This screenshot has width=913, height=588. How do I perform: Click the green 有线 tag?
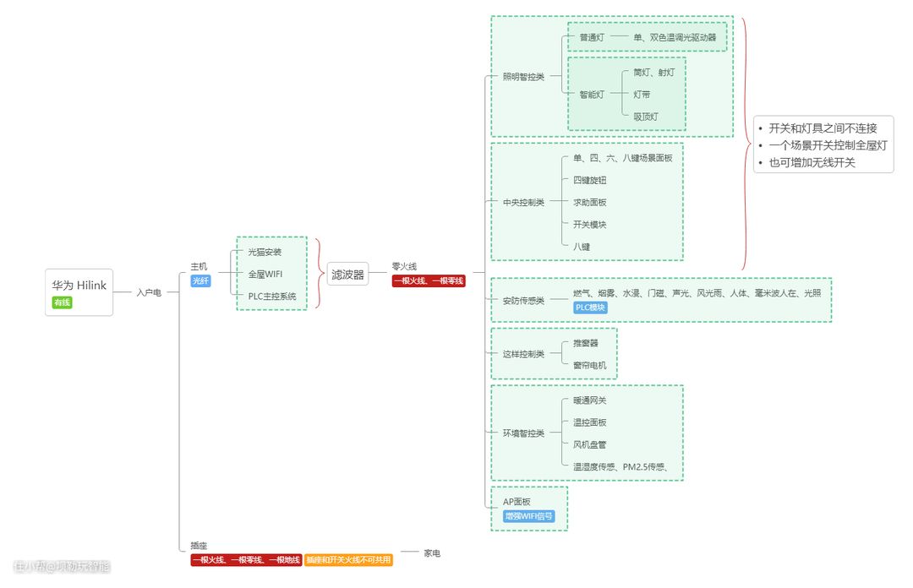[63, 302]
